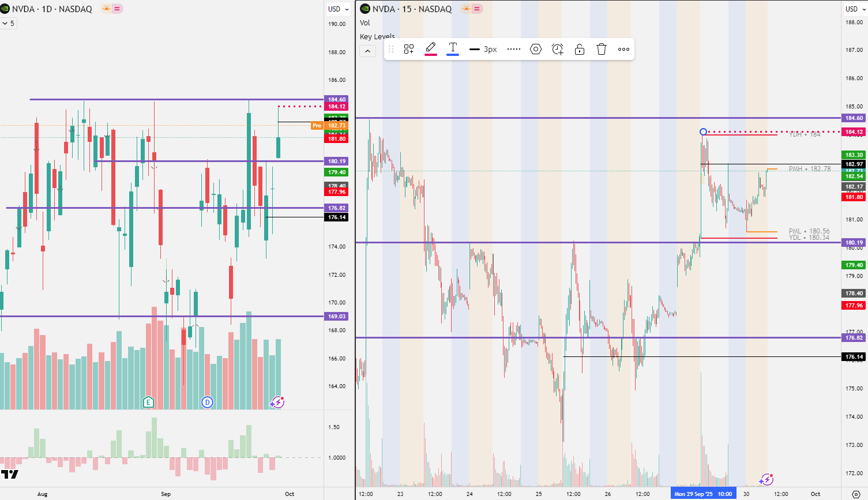Click the 178.40 gray label on the 15-minute chart
Viewport: 868px width, 500px height.
click(854, 294)
